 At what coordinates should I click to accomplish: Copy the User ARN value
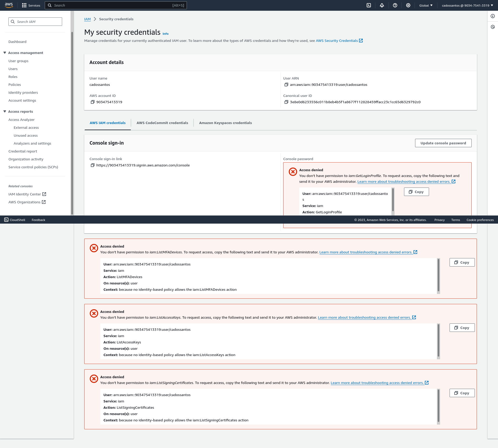click(286, 85)
